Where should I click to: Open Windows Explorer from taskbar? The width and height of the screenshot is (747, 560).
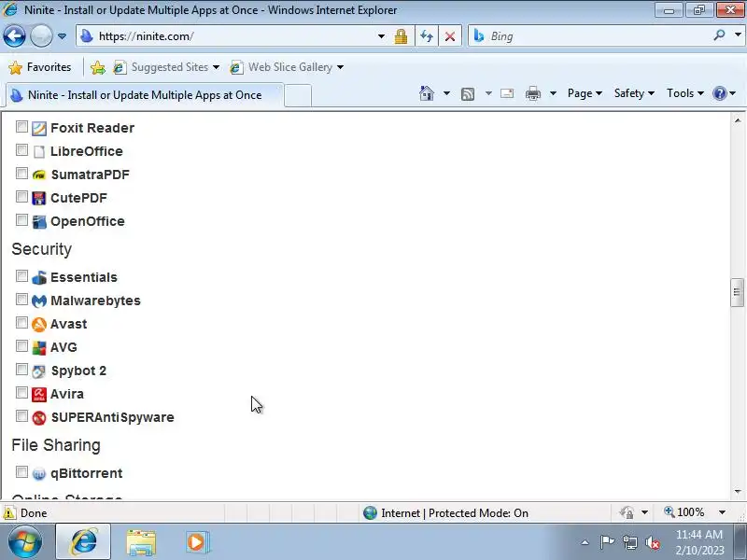(141, 542)
